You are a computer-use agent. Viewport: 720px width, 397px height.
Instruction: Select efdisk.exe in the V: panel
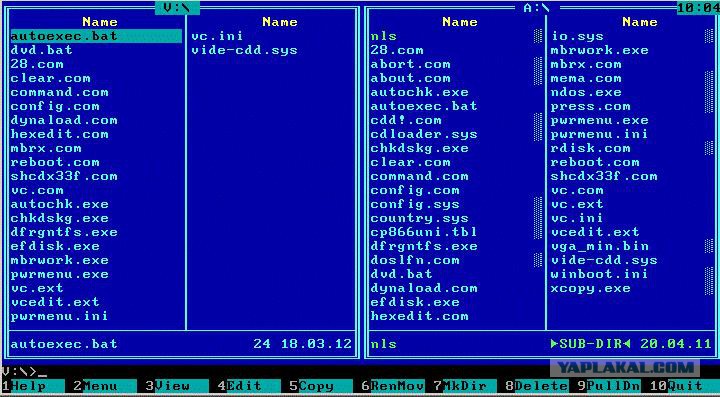click(55, 246)
